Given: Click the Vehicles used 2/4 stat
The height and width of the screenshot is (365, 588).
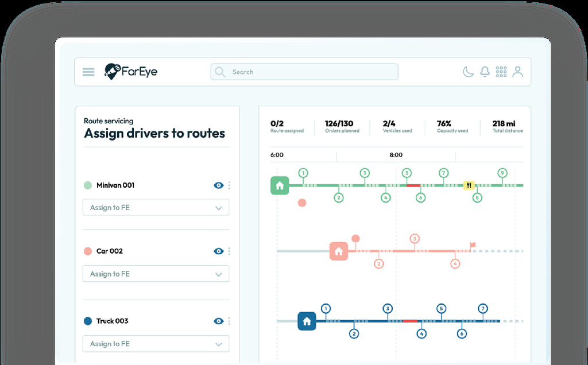Looking at the screenshot, I should [x=397, y=126].
